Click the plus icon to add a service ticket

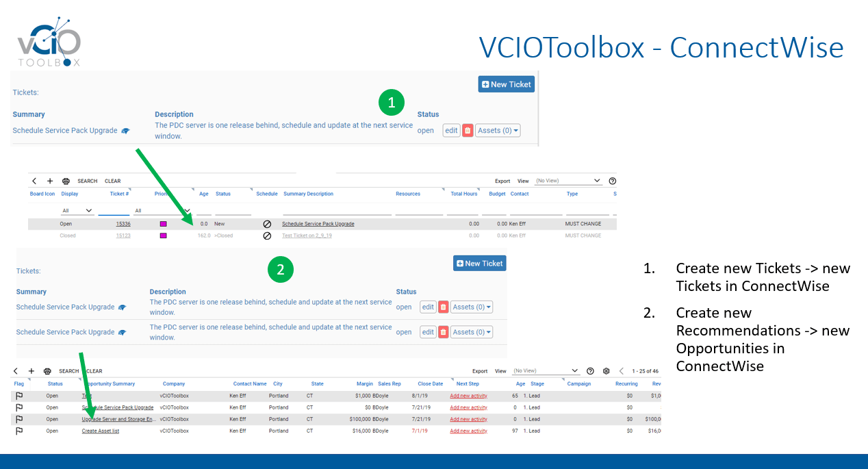[x=50, y=181]
